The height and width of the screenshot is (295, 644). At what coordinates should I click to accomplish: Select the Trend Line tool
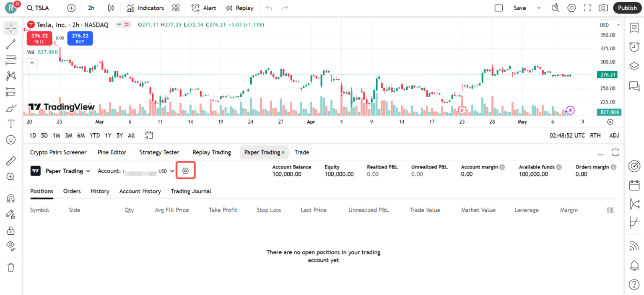(10, 44)
